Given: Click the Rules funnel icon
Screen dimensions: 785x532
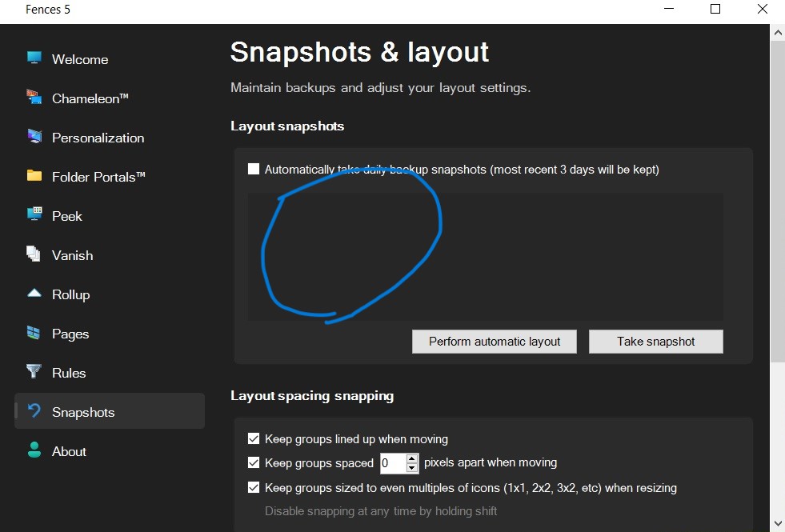Looking at the screenshot, I should [x=34, y=371].
